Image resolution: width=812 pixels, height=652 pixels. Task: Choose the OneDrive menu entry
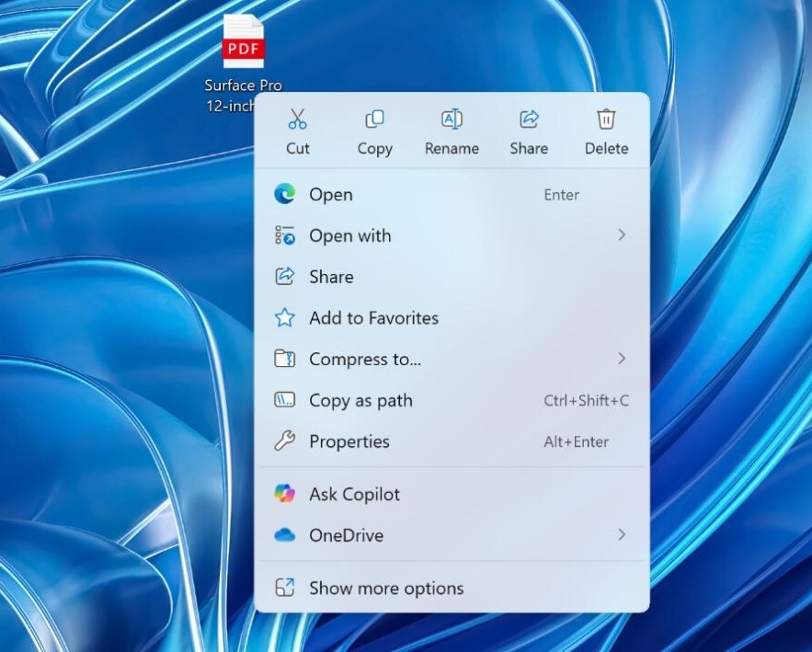pos(452,535)
